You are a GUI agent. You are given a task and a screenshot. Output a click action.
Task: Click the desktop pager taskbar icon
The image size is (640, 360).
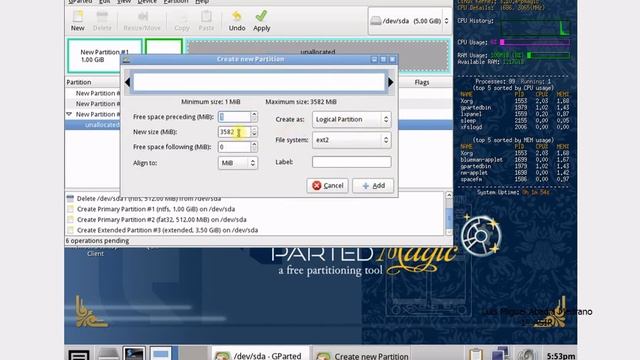tap(160, 354)
